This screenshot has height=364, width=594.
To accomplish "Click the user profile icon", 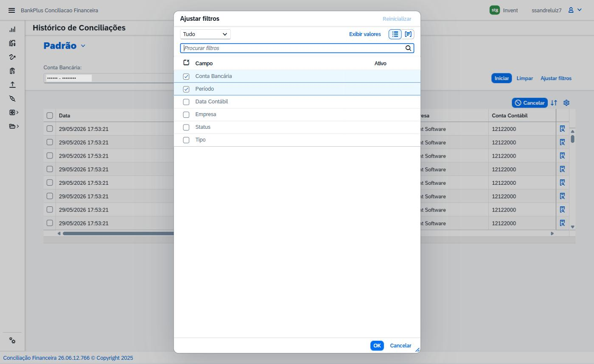I will coord(571,10).
